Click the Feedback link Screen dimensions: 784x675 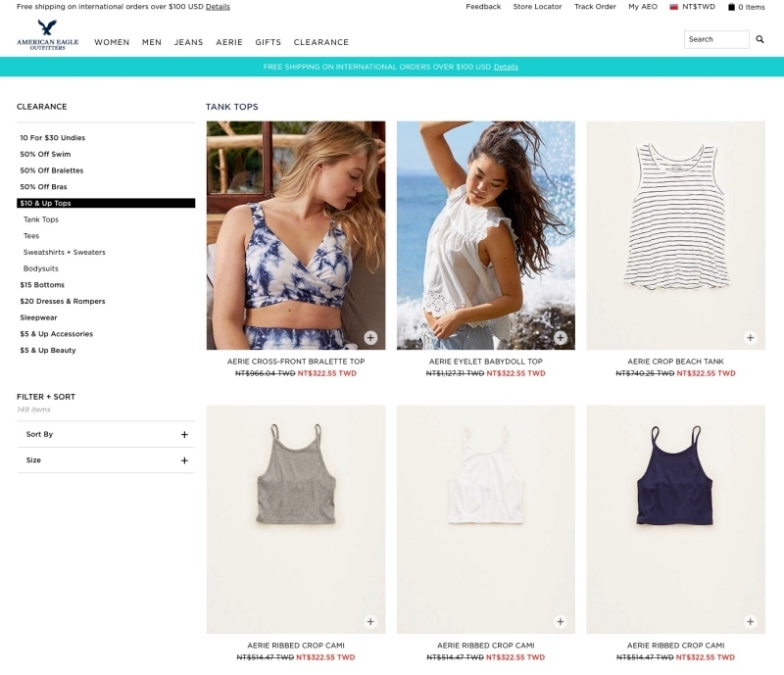pos(483,7)
